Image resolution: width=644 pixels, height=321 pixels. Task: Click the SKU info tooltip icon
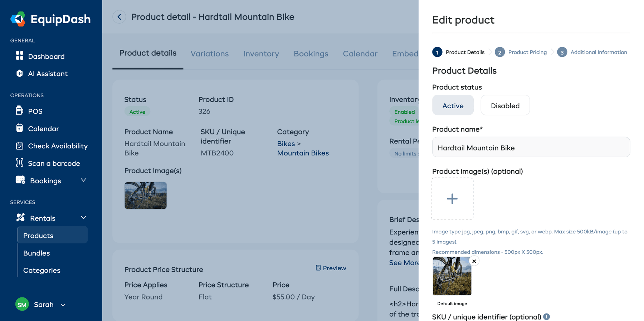coord(546,317)
